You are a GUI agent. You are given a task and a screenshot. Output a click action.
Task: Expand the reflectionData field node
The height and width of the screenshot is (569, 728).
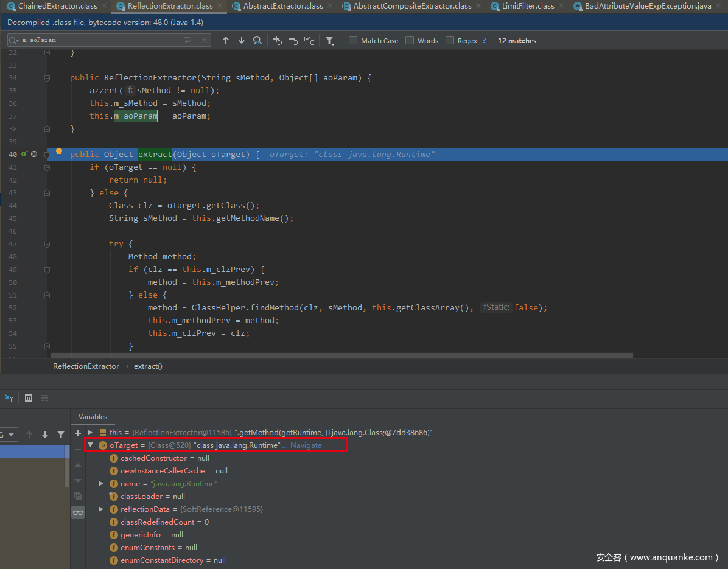click(x=101, y=509)
